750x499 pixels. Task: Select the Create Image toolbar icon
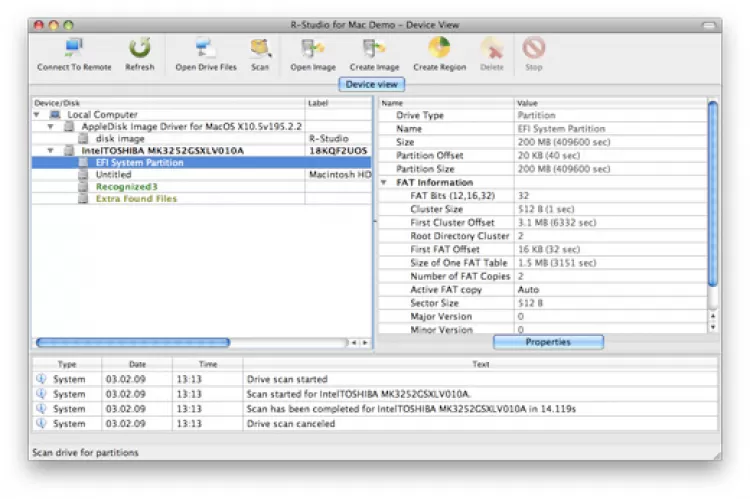[x=374, y=48]
